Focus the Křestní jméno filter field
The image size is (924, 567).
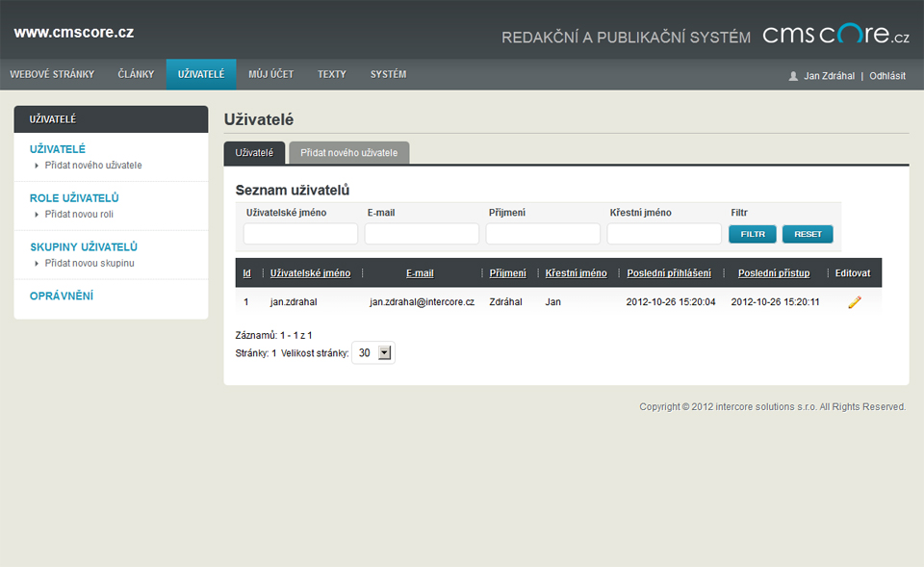(x=664, y=234)
